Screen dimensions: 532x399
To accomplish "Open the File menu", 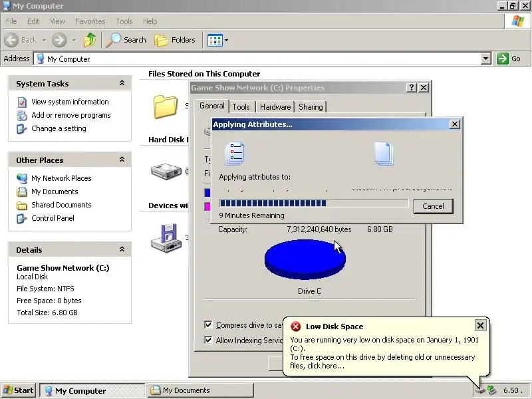I will (11, 21).
